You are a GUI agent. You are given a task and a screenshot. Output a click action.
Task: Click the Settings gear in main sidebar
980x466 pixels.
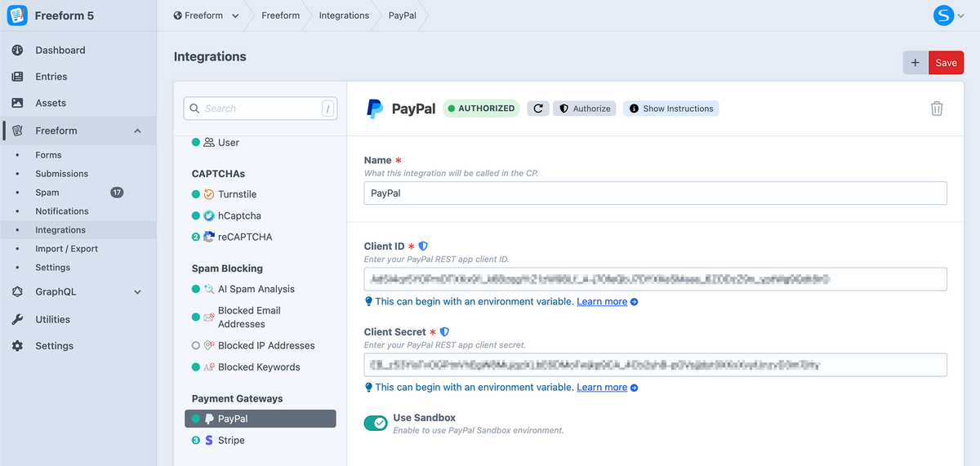[17, 346]
